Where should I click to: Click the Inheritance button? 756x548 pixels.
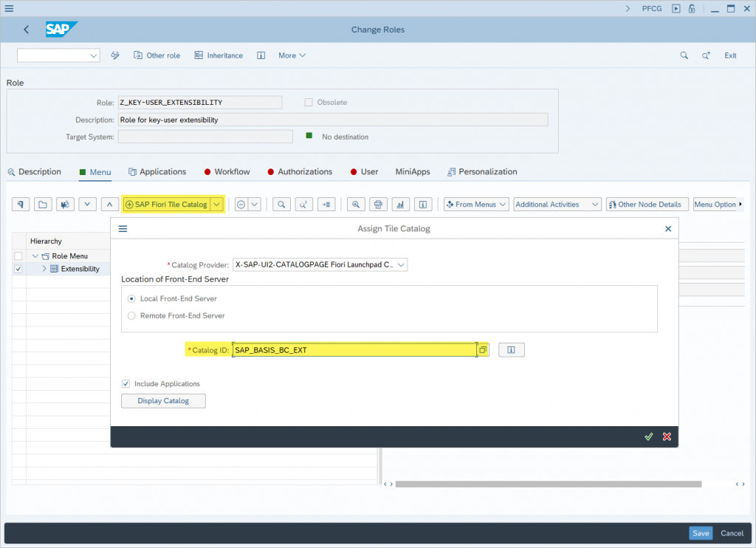[219, 55]
